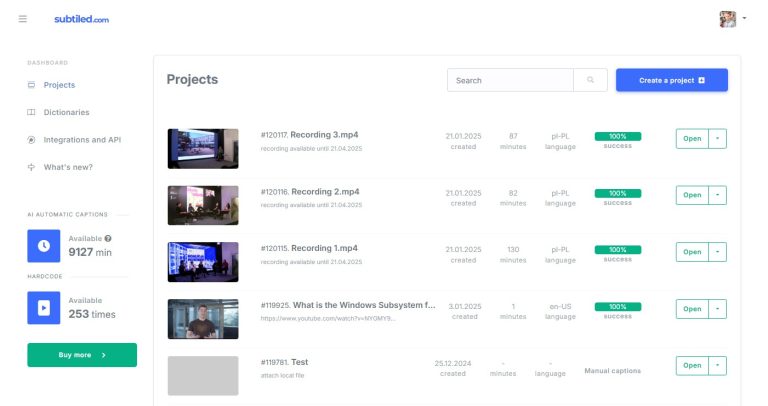Viewport: 768px width, 406px height.
Task: Click the hardcode play icon
Action: [x=44, y=307]
